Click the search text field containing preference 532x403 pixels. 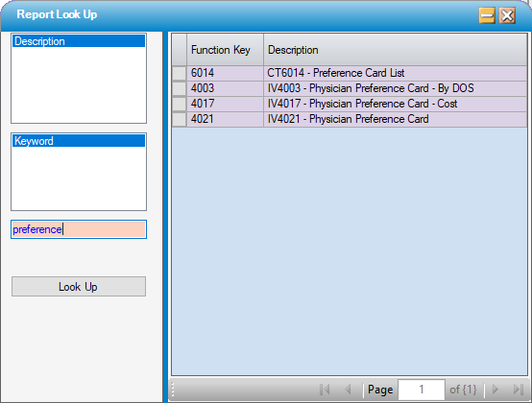(79, 229)
